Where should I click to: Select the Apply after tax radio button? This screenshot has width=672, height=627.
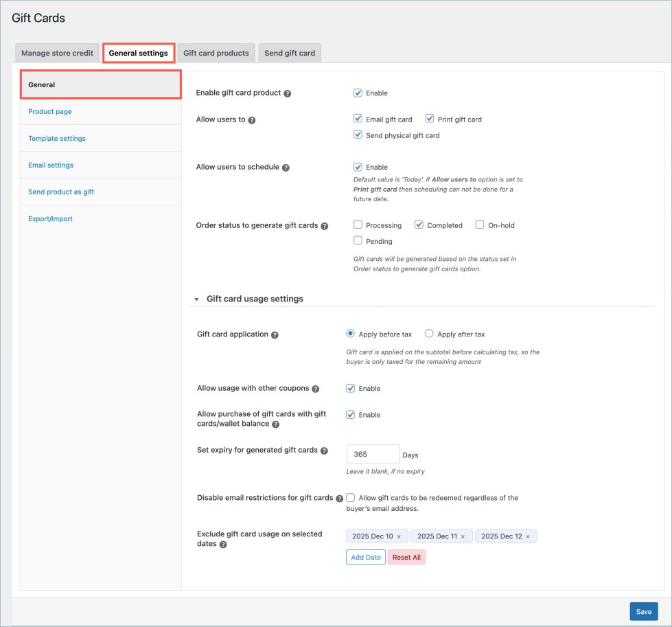pyautogui.click(x=429, y=334)
